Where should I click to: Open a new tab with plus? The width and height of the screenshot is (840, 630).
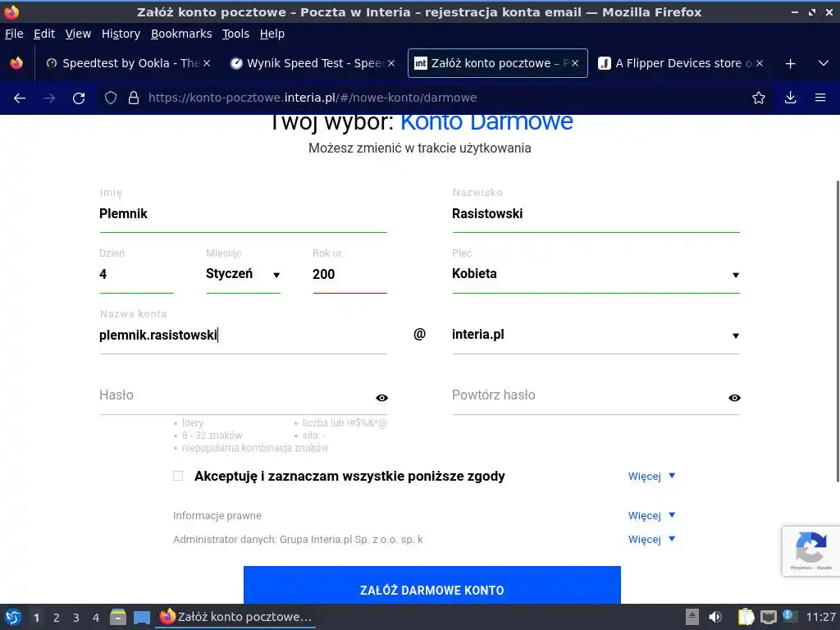790,64
